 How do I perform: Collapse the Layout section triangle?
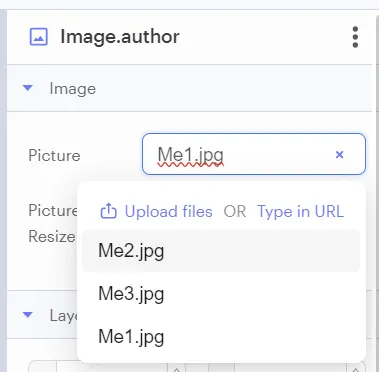tap(28, 315)
